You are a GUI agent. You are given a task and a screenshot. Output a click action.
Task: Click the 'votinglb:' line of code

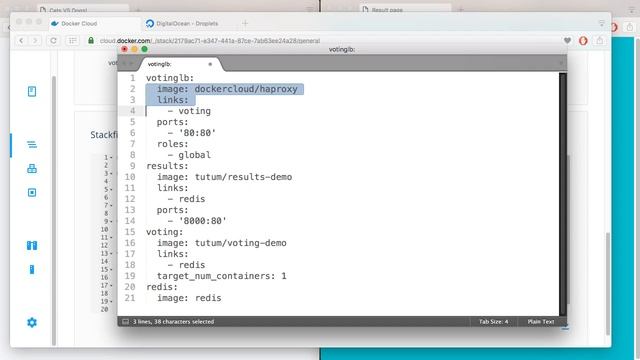[170, 78]
